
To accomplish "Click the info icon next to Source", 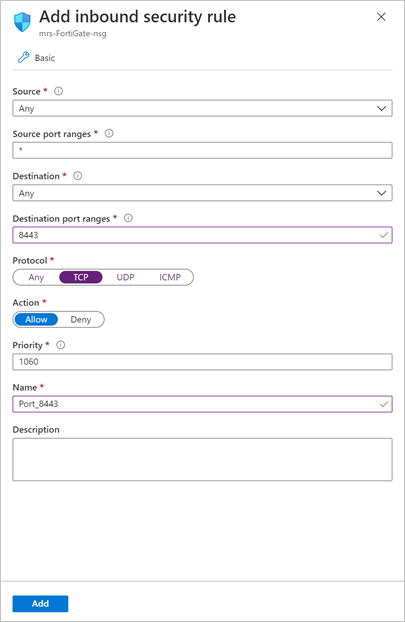I will 58,91.
